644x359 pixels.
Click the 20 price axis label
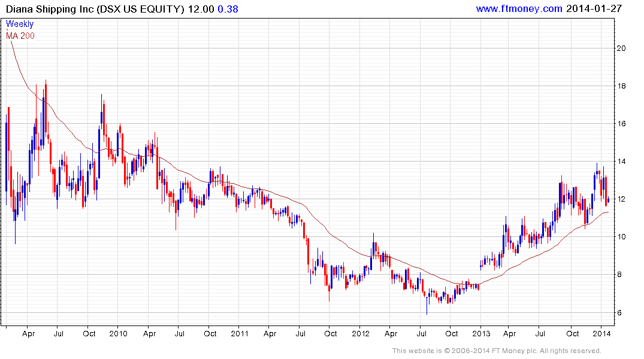[x=621, y=48]
